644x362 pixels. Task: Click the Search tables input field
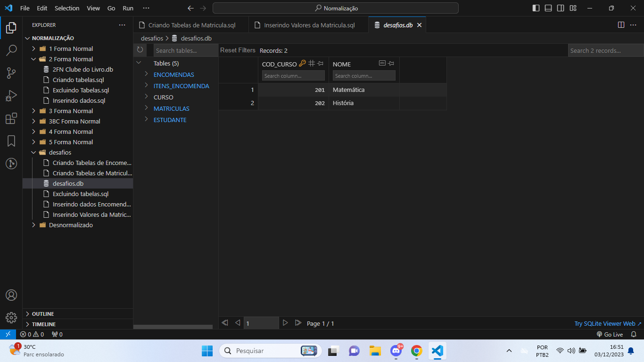tap(186, 50)
